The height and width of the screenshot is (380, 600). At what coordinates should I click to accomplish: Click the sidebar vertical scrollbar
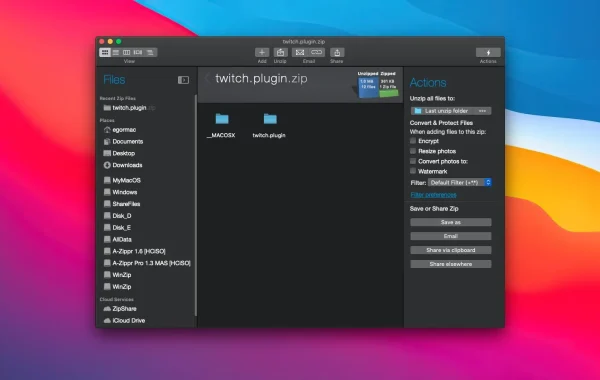196,206
